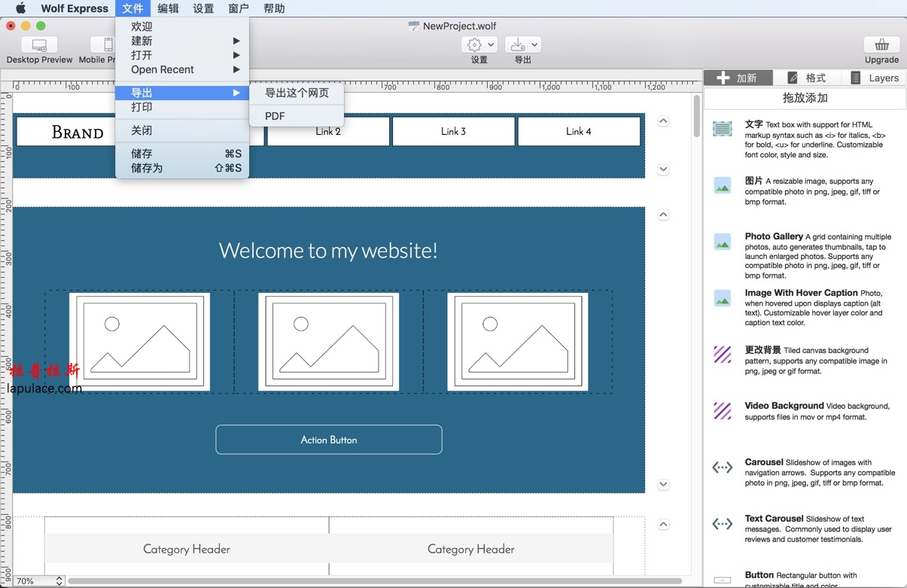
Task: Select the 文字 text box element icon
Action: (722, 128)
